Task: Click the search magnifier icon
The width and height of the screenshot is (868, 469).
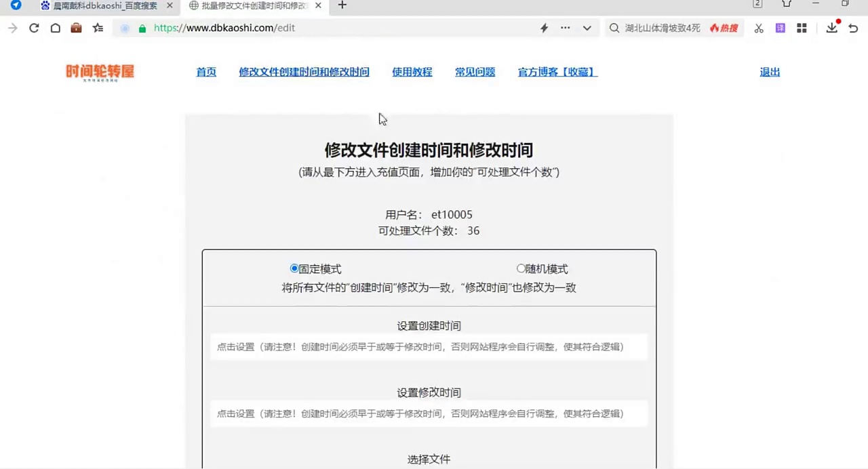Action: (614, 28)
